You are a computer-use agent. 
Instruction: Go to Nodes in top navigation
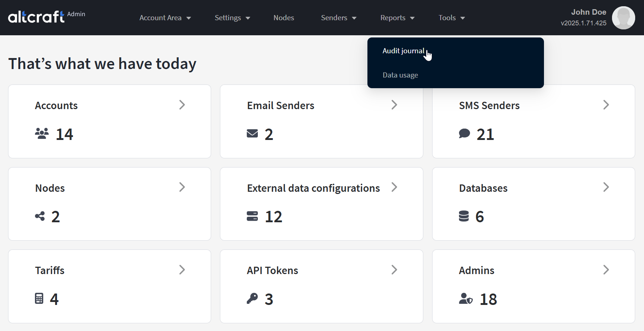(284, 18)
